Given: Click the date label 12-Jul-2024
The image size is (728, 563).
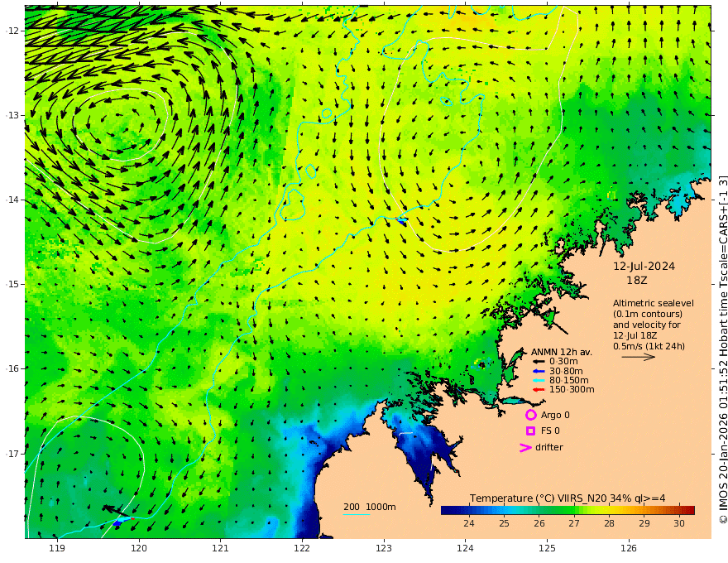Looking at the screenshot, I should (644, 267).
